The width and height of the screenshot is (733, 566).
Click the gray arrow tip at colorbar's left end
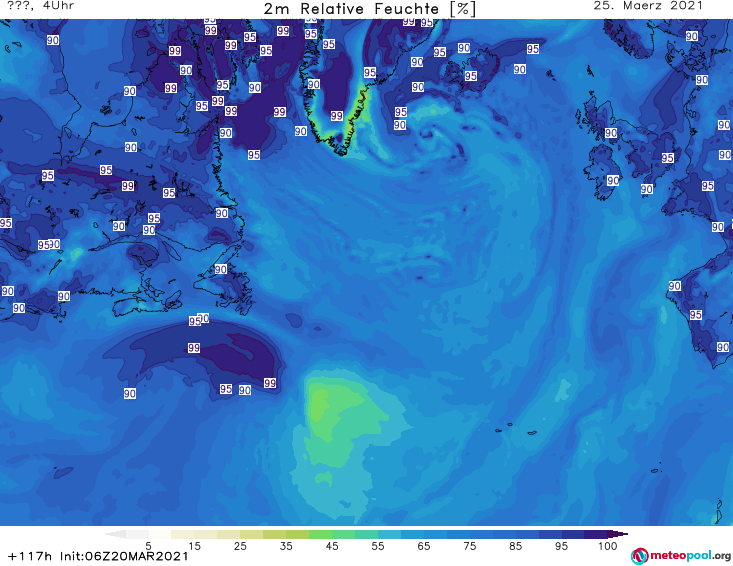[x=115, y=534]
